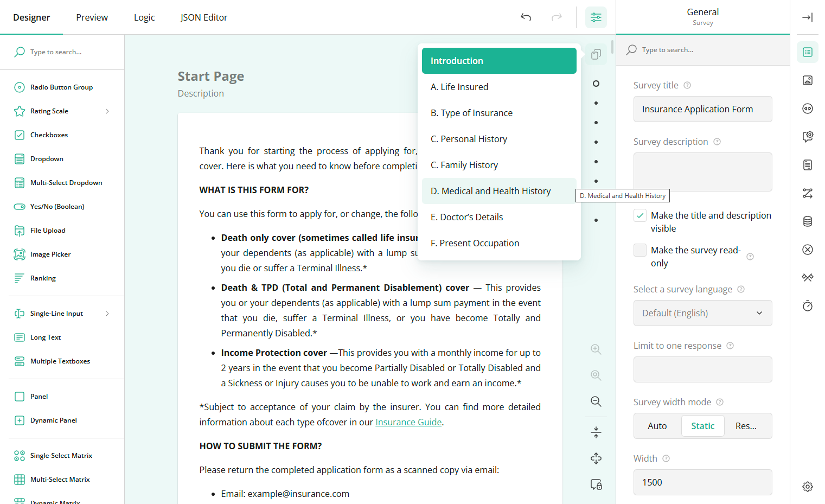Viewport: 825px width, 504px height.
Task: Select Static survey width mode
Action: [x=703, y=426]
